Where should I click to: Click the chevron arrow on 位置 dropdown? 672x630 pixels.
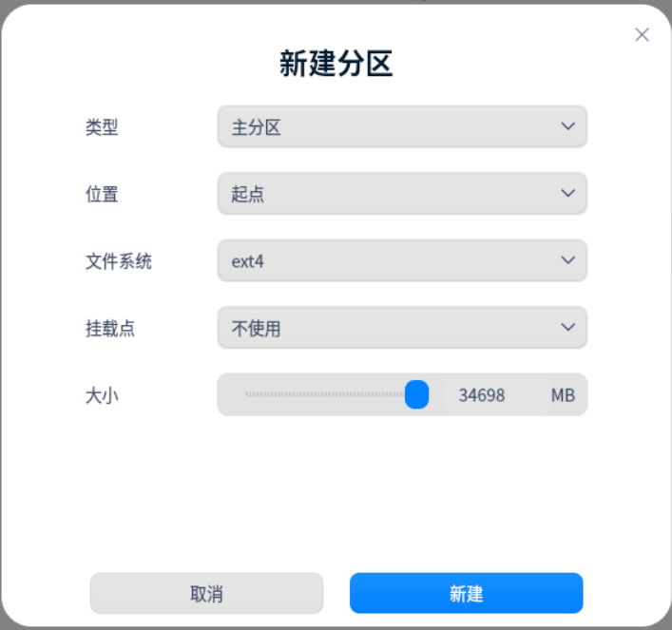tap(567, 194)
